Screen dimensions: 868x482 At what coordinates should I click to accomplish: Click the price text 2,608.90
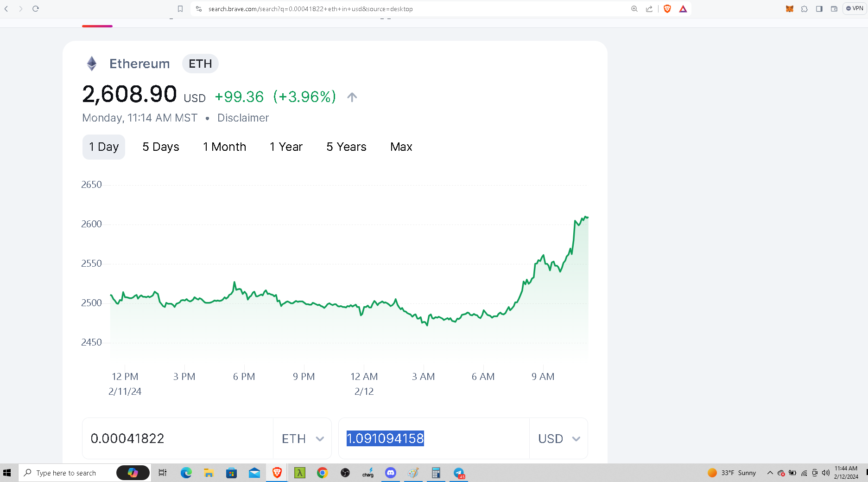tap(129, 94)
